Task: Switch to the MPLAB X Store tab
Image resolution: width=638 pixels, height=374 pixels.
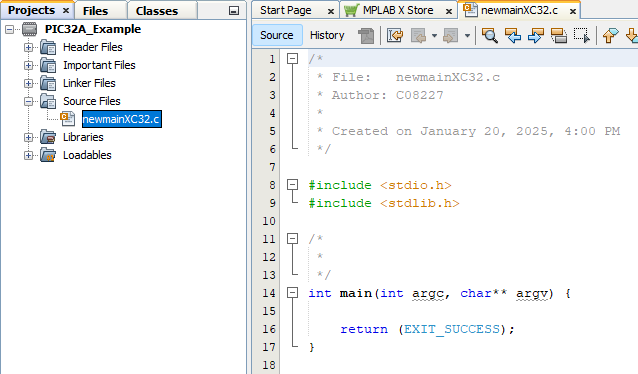Action: point(398,10)
